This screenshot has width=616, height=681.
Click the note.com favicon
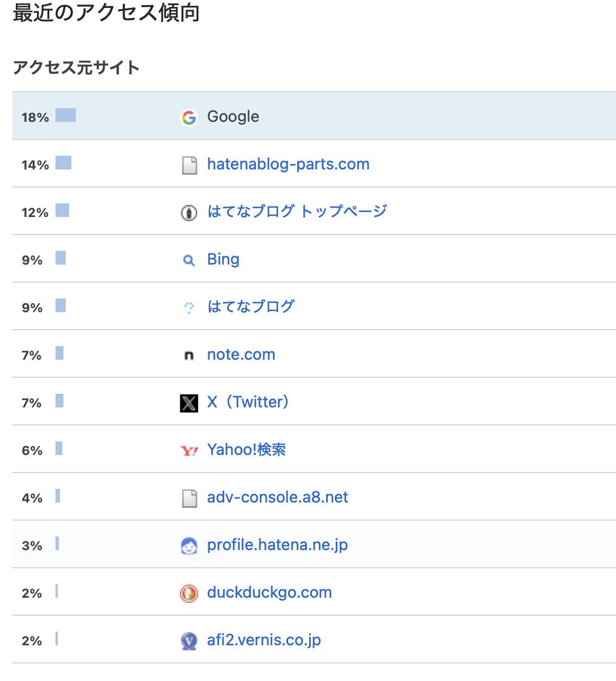[189, 356]
